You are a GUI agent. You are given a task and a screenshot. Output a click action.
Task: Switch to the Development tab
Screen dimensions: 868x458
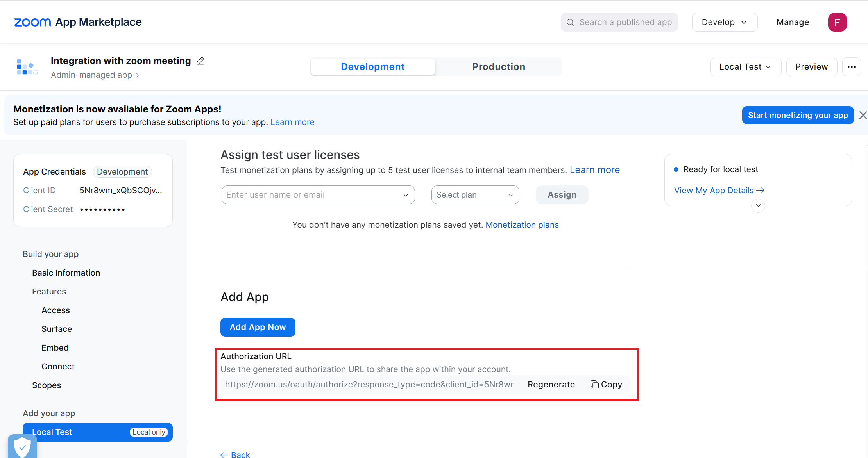(373, 67)
